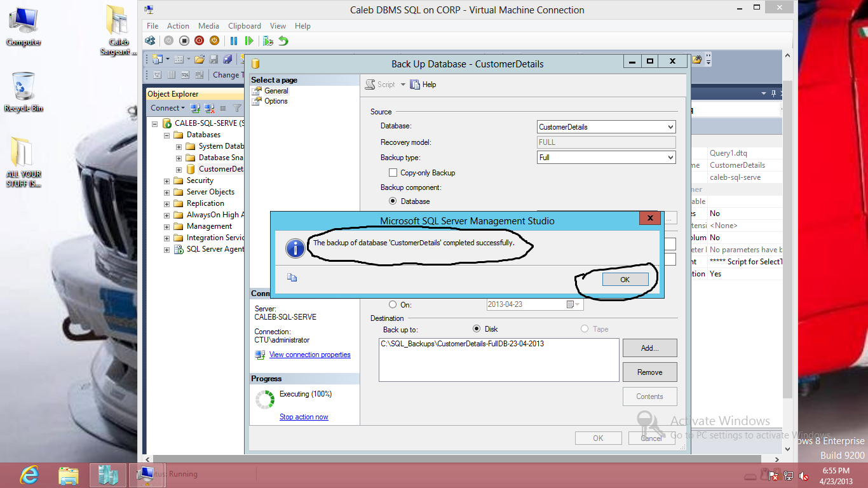Open the Script dropdown arrow
Viewport: 868px width, 488px height.
click(x=403, y=85)
